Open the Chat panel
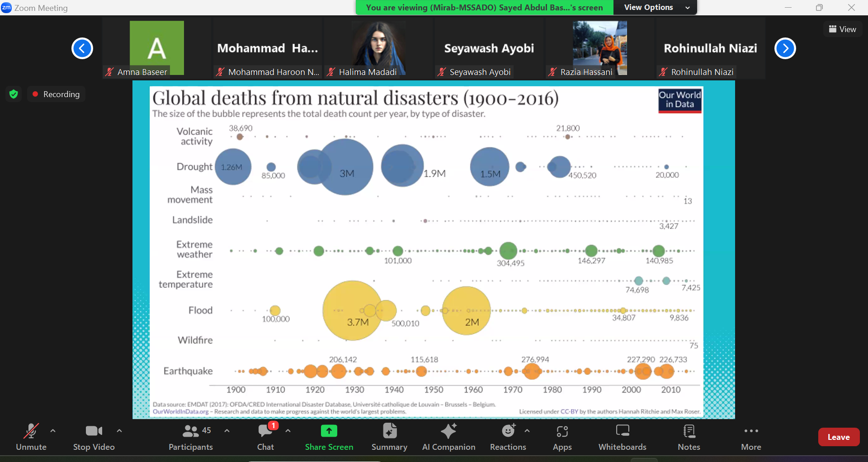The width and height of the screenshot is (868, 462). [x=265, y=437]
